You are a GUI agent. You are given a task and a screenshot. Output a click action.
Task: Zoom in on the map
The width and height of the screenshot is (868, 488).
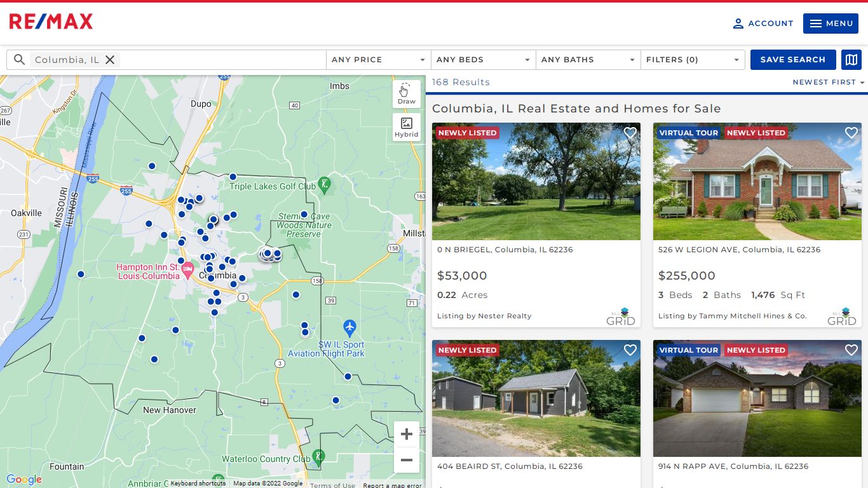coord(407,435)
